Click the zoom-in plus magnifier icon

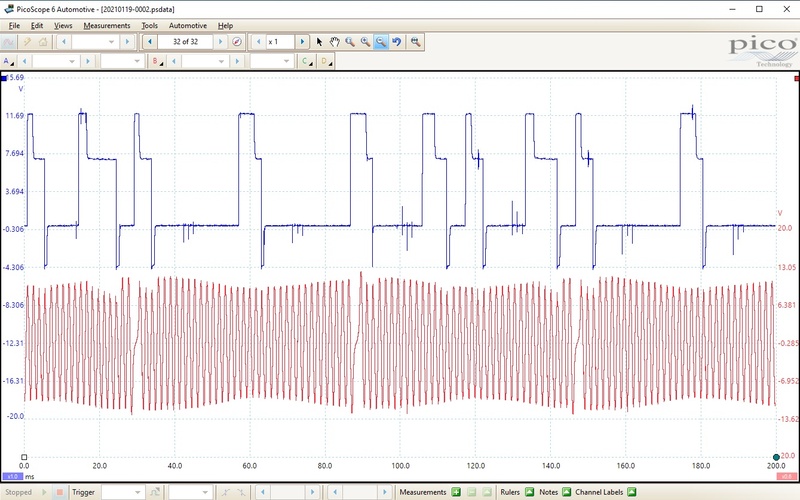[365, 42]
